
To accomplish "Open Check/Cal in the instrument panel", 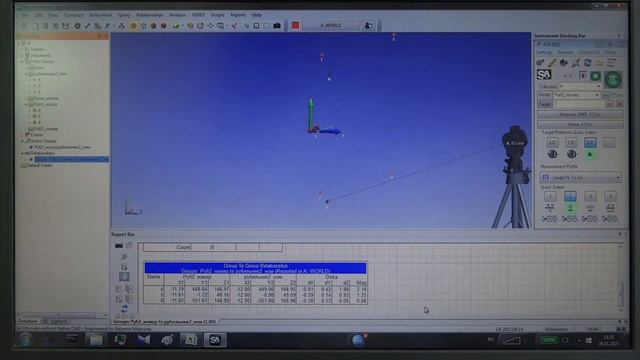I will click(x=589, y=53).
